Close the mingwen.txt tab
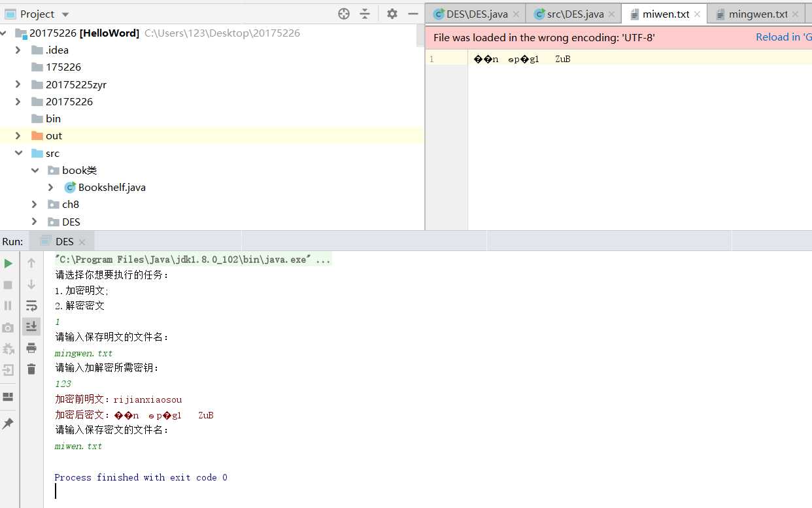The width and height of the screenshot is (812, 508). click(796, 14)
